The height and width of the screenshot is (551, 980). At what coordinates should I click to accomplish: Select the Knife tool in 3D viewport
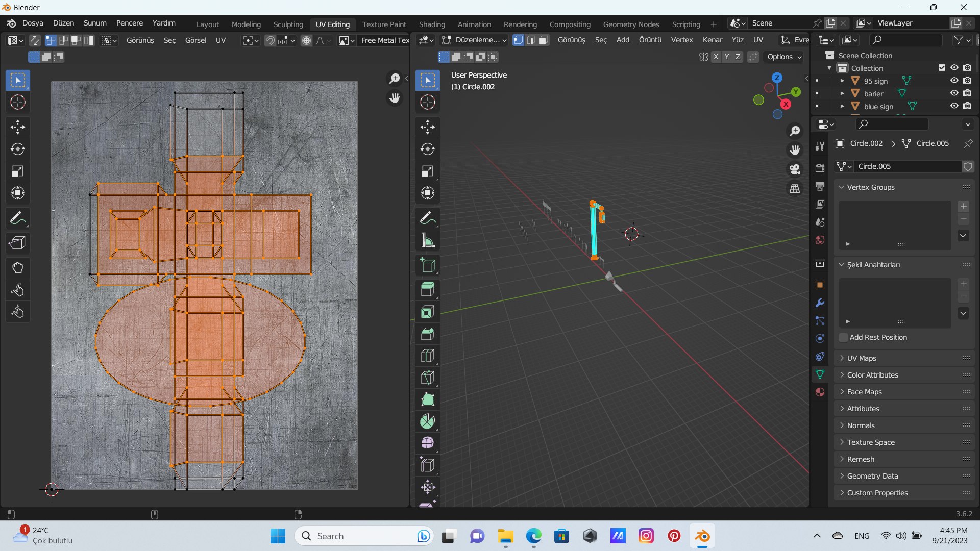pyautogui.click(x=428, y=378)
